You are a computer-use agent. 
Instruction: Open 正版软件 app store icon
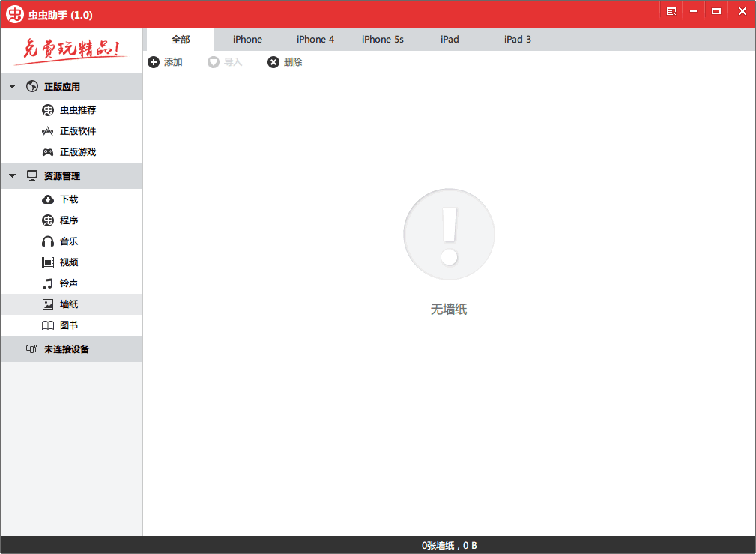click(x=48, y=131)
